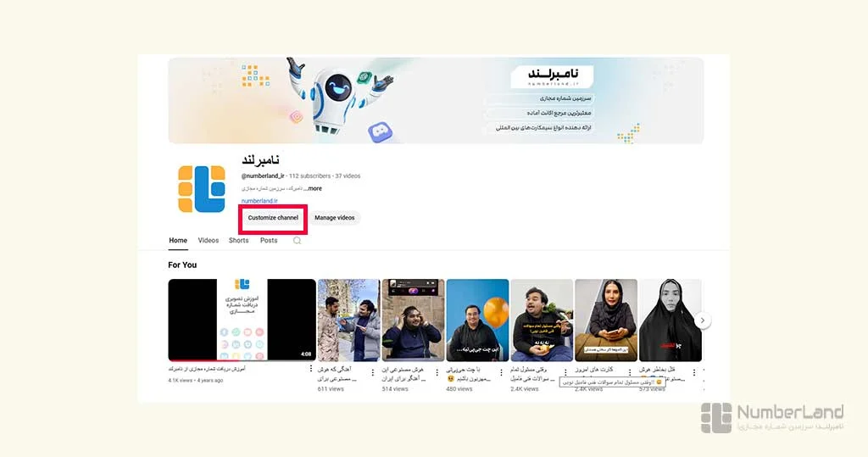The width and height of the screenshot is (868, 457).
Task: Expand channel description with ...more
Action: (314, 188)
